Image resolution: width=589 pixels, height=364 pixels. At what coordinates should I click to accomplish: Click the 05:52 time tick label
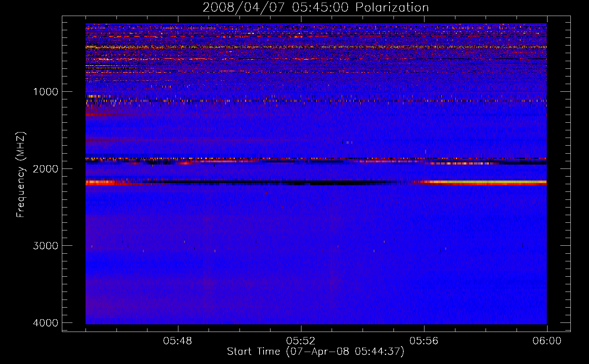pyautogui.click(x=301, y=341)
